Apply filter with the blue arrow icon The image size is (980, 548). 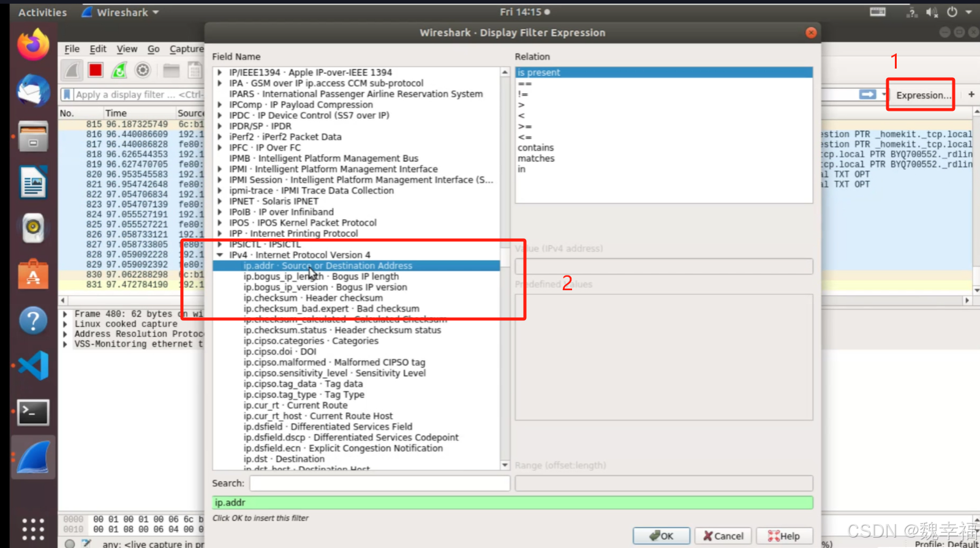tap(867, 94)
